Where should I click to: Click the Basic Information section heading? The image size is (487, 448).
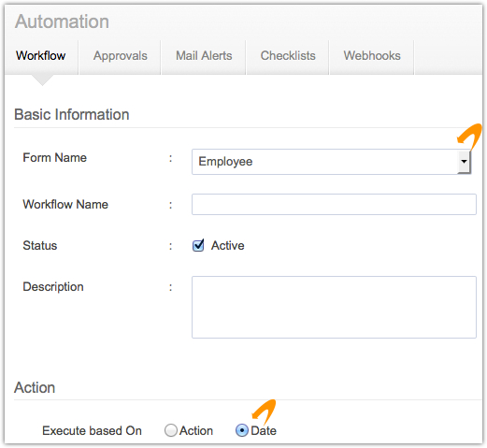72,114
